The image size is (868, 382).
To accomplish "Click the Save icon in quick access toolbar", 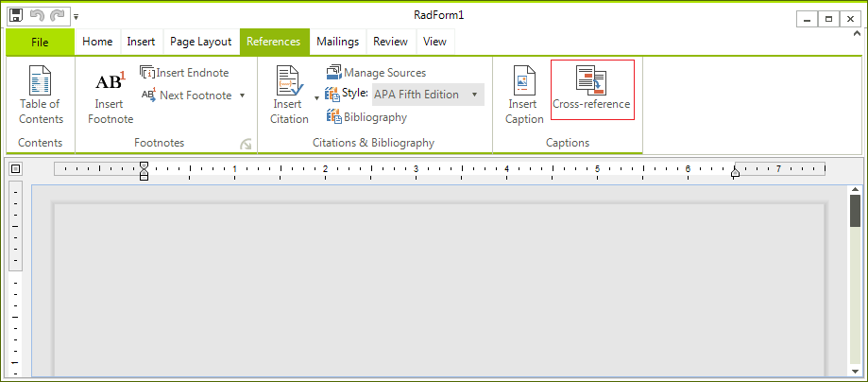I will click(17, 15).
